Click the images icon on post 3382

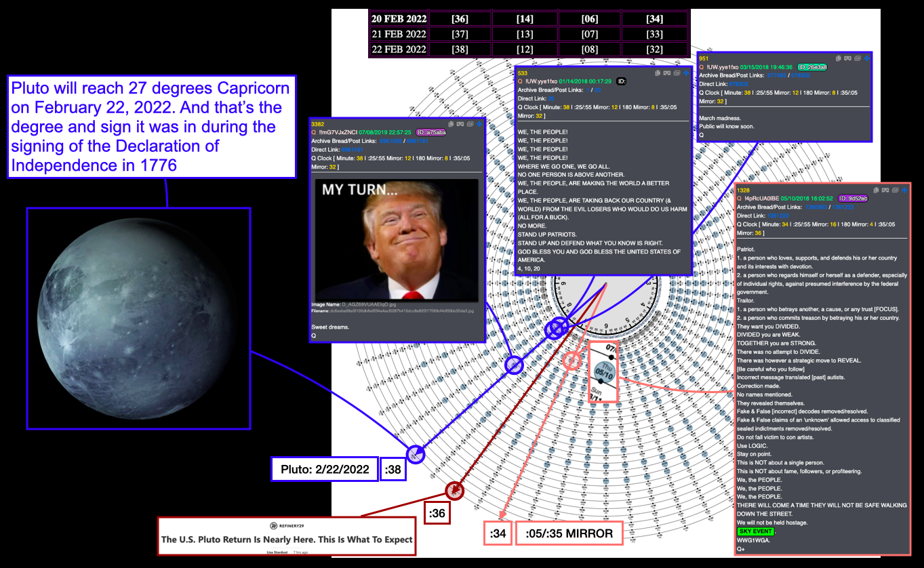470,124
